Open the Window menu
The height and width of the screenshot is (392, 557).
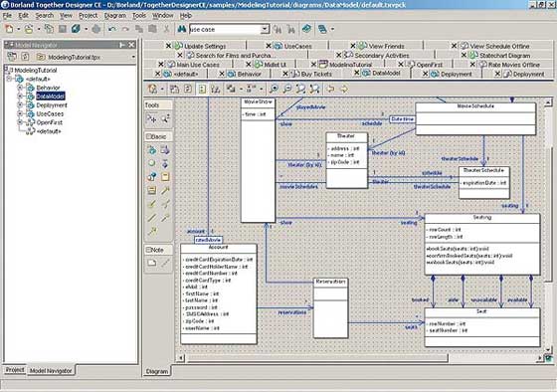click(163, 16)
